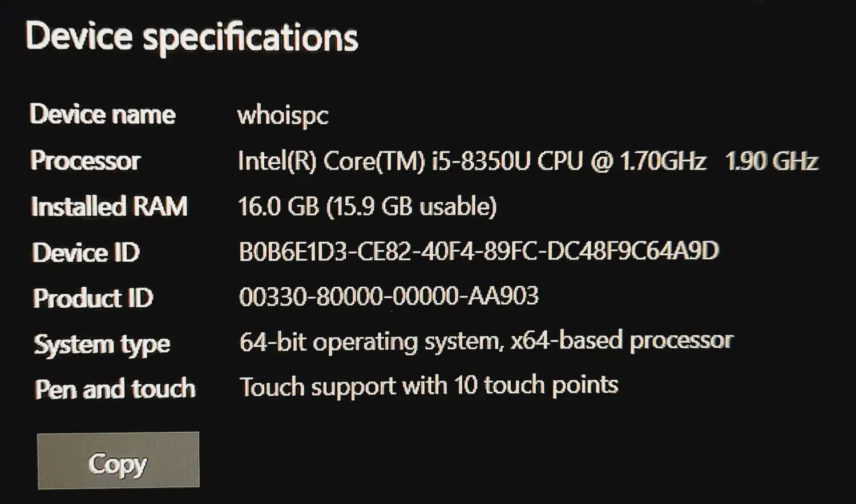This screenshot has width=856, height=504.
Task: Click the Copy button
Action: 118,461
